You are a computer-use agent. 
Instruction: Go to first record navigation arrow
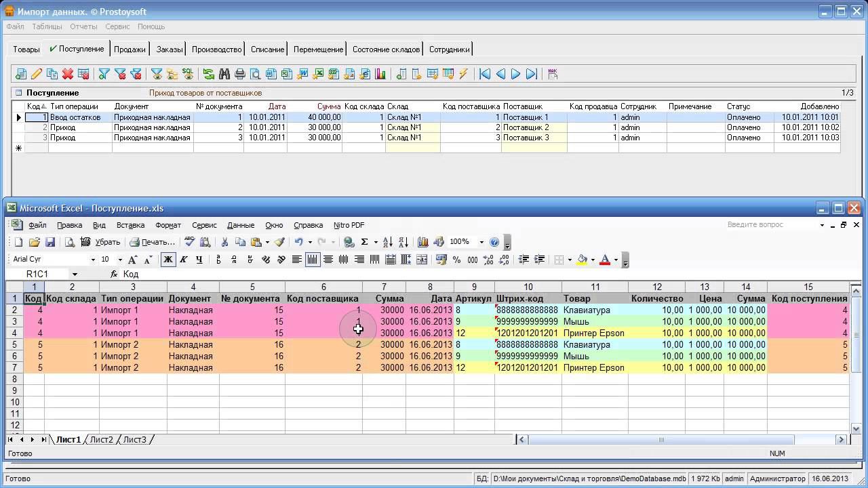coord(485,74)
